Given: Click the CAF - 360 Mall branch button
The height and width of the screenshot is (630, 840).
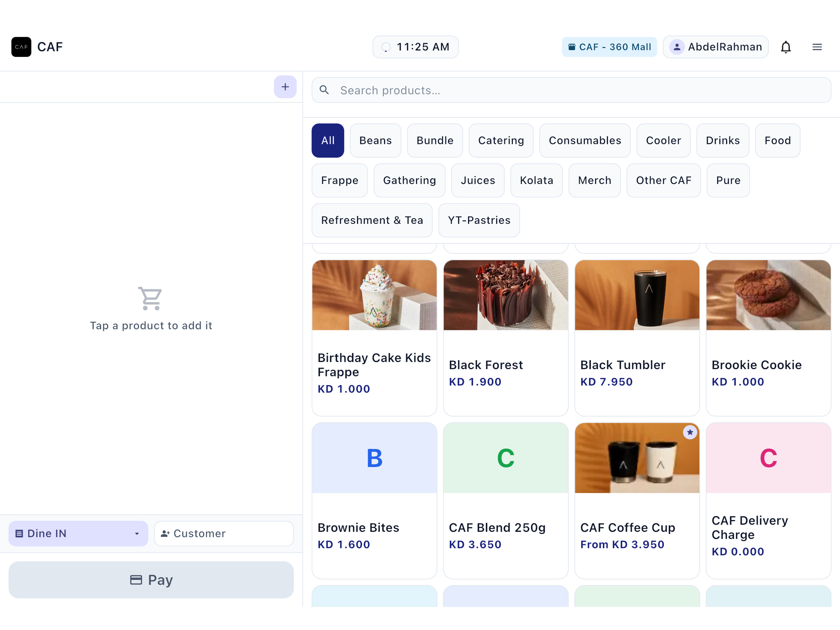Looking at the screenshot, I should coord(609,47).
